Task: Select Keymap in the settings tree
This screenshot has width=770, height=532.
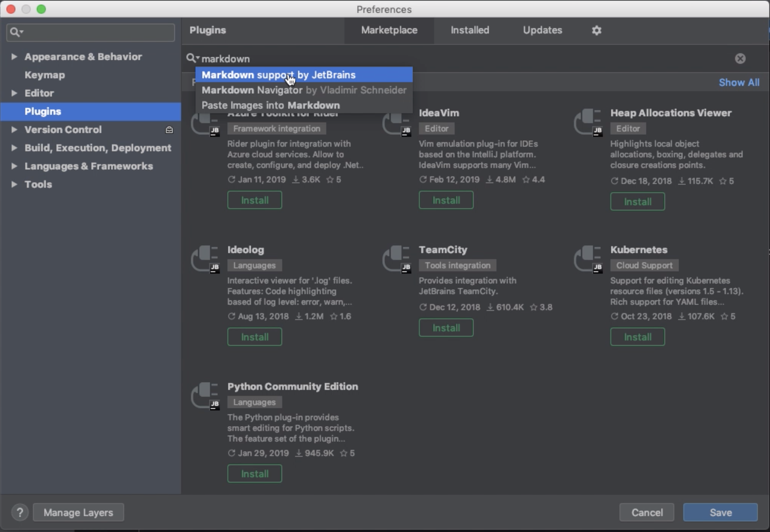Action: click(45, 75)
